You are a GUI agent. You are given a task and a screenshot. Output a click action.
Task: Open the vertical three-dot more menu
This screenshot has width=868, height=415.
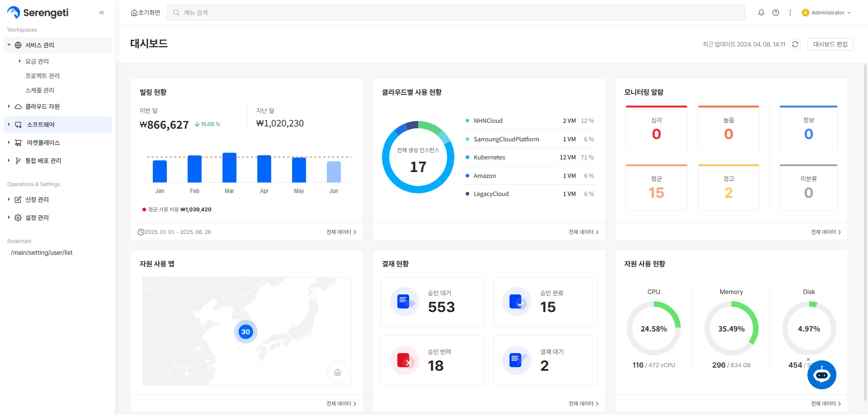790,13
